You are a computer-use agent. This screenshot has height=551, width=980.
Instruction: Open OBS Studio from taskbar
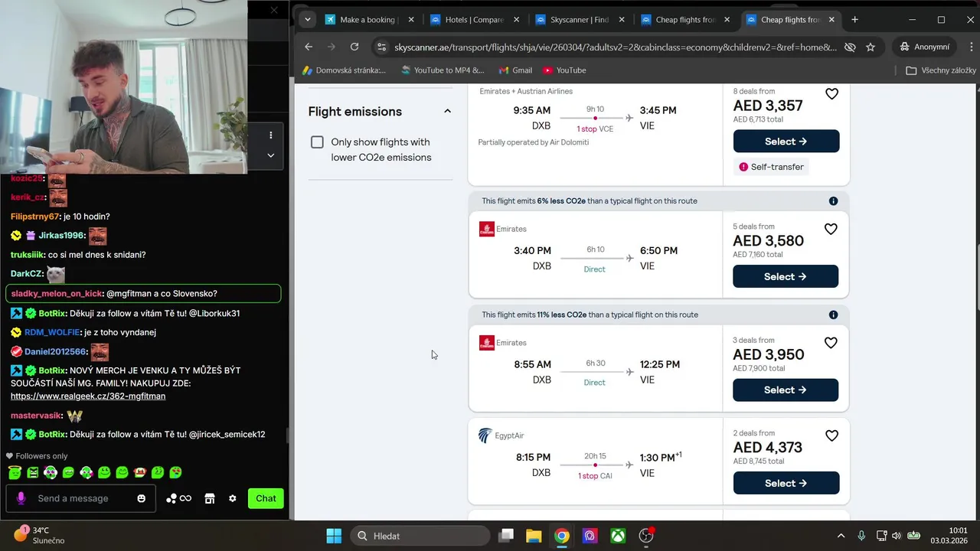coord(647,536)
